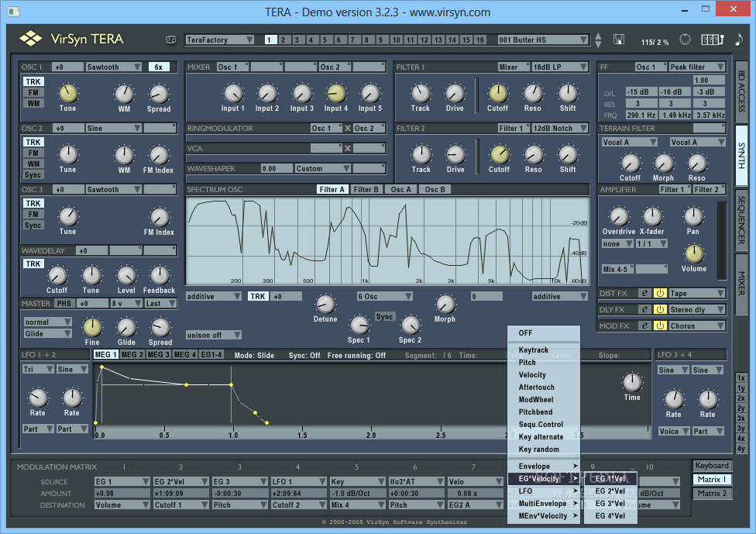
Task: Click the envelope point at time 1.0
Action: (232, 385)
